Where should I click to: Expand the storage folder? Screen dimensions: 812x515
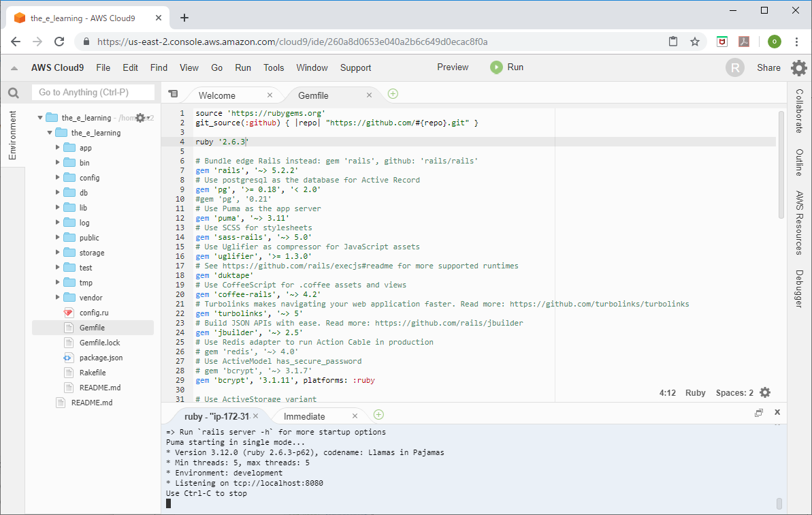[x=57, y=253]
